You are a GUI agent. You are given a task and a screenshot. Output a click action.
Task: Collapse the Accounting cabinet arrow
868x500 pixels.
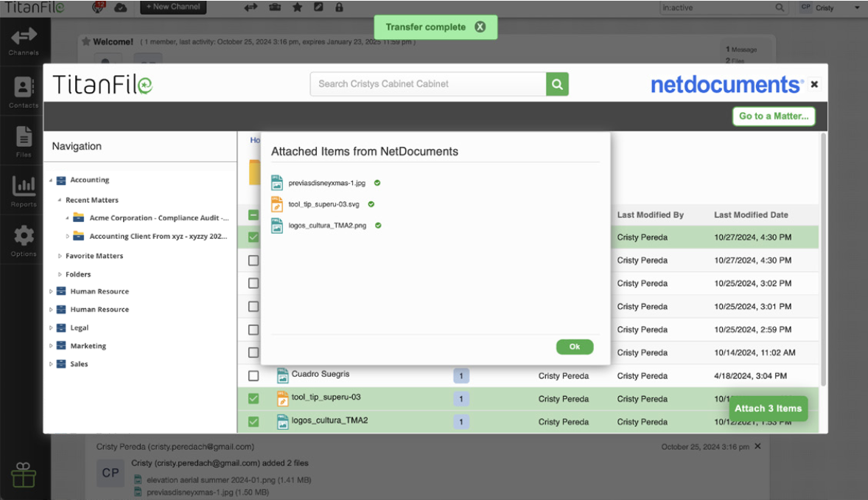click(x=51, y=180)
